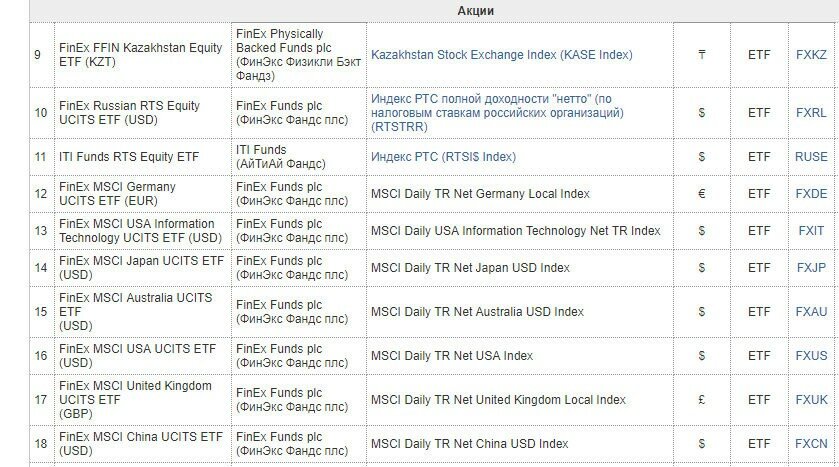839x467 pixels.
Task: Click the pound currency symbol cell
Action: (x=702, y=400)
